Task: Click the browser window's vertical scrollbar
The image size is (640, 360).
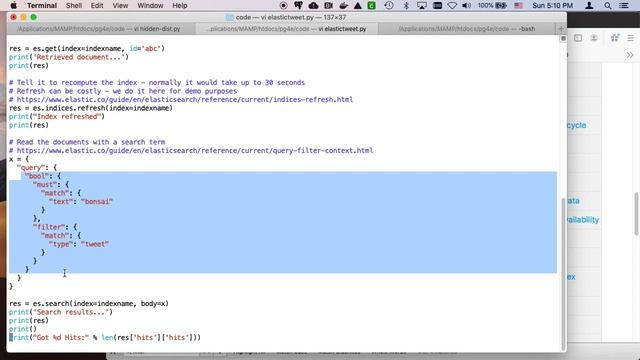Action: point(637,213)
